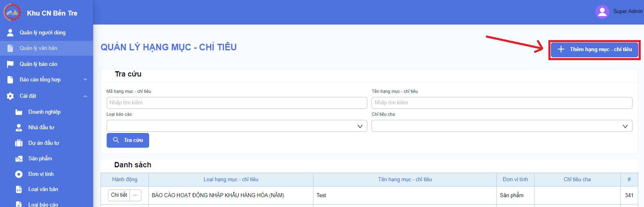Expand the Báo cáo tổng hợp submenu chevron
644x207 pixels.
pyautogui.click(x=85, y=79)
